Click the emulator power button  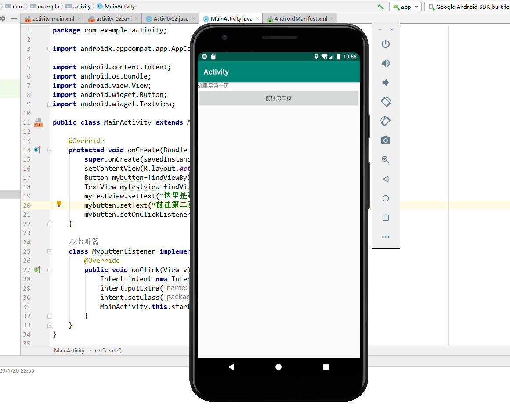[x=385, y=44]
